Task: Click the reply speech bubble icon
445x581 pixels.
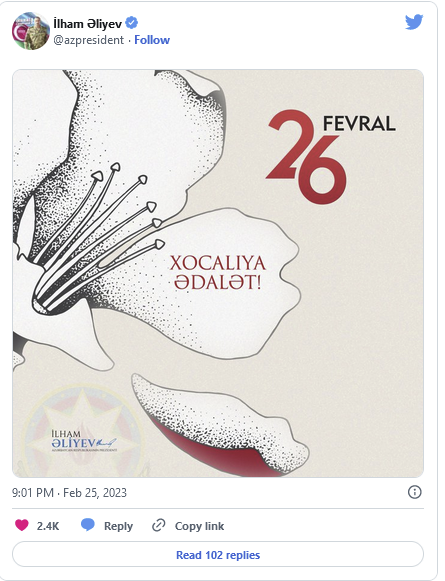Action: click(x=88, y=525)
